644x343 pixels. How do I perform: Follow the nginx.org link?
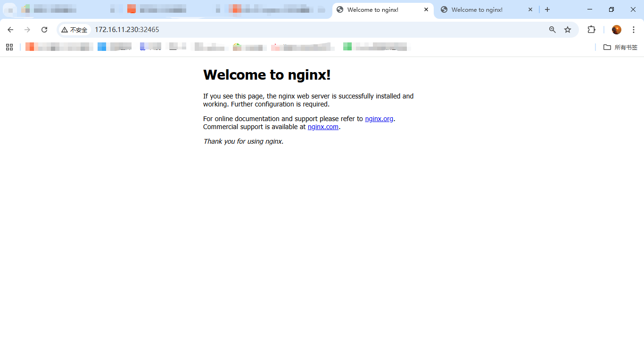(x=379, y=119)
